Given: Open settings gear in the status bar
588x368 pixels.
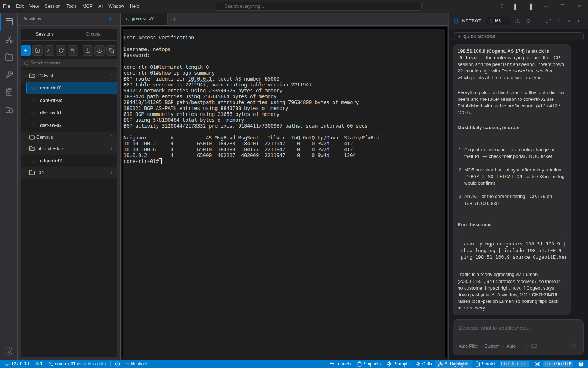Looking at the screenshot, I should tap(581, 364).
